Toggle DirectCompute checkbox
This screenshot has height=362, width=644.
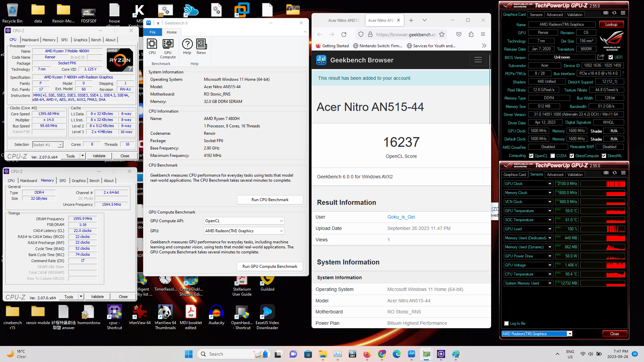(572, 156)
